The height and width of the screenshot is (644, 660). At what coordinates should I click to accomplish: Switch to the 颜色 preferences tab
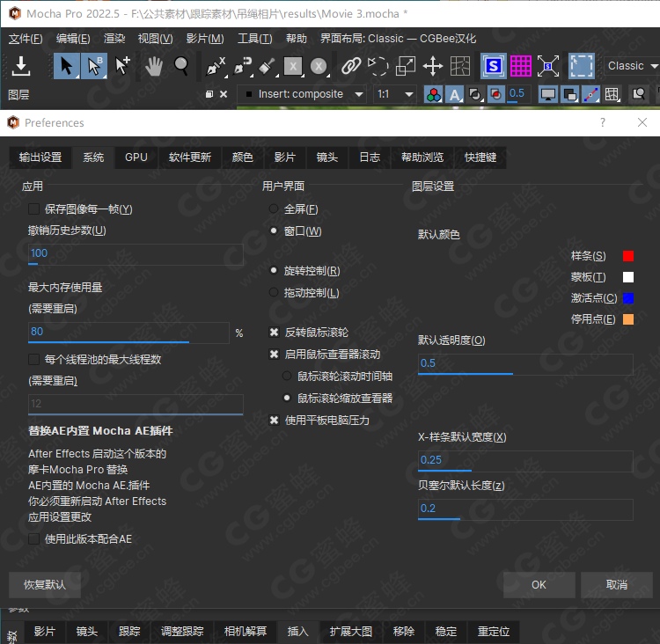(243, 157)
